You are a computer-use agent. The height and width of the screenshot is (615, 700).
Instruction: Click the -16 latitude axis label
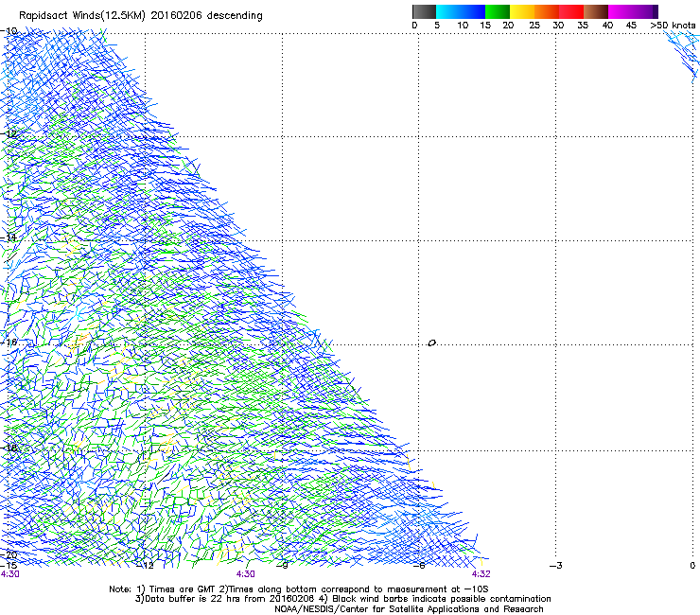point(9,343)
